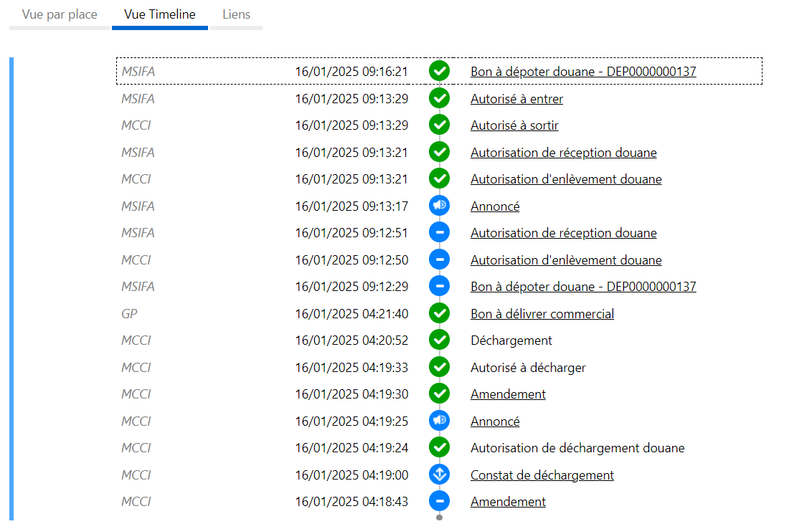Click the grey end dot of the timeline
The width and height of the screenshot is (812, 529).
(x=439, y=518)
